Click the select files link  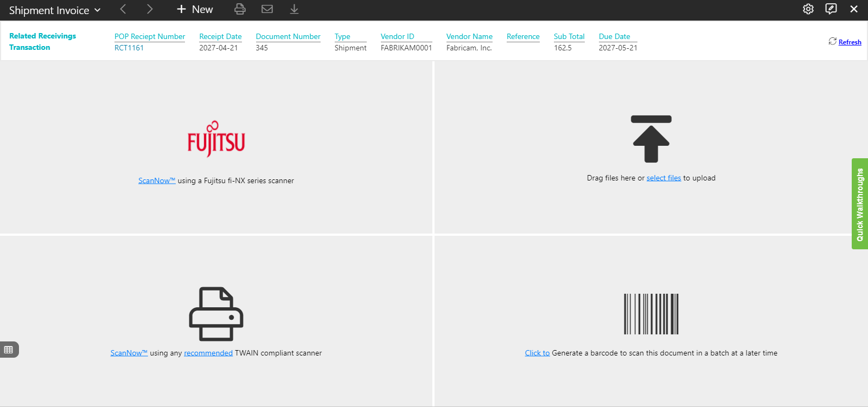tap(663, 178)
